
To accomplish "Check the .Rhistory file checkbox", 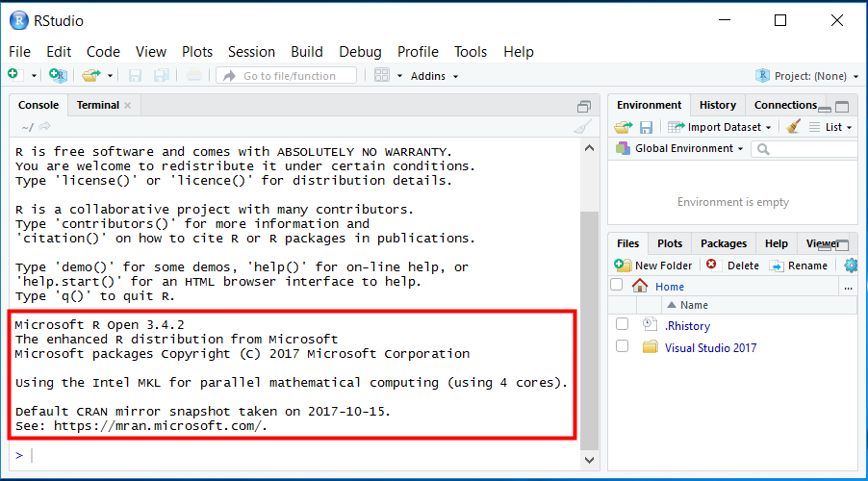I will 623,324.
